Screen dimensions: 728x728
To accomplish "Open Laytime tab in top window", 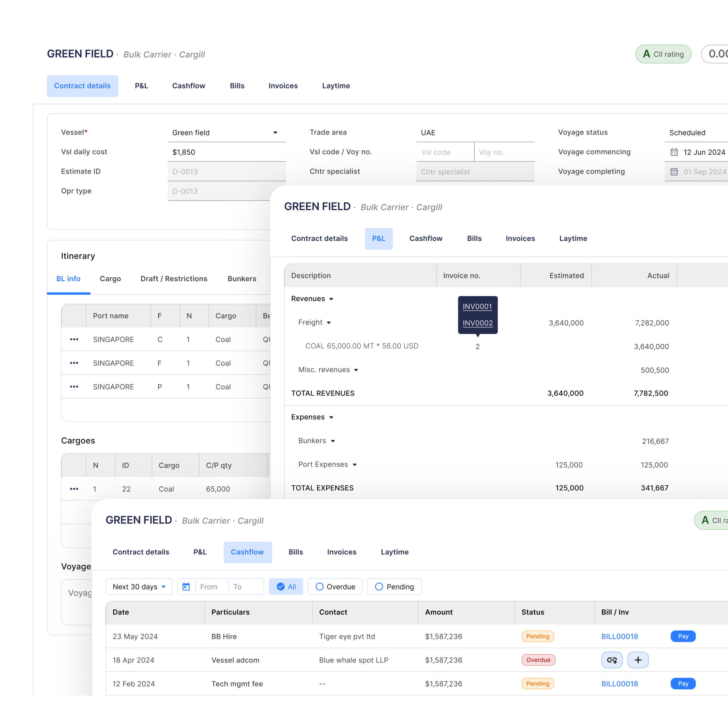I will click(x=336, y=86).
